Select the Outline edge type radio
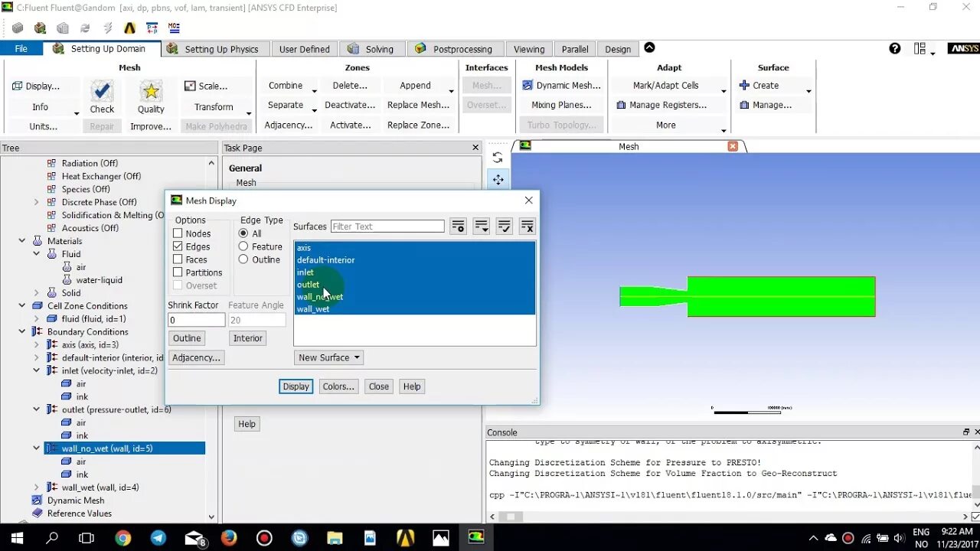 (x=243, y=259)
